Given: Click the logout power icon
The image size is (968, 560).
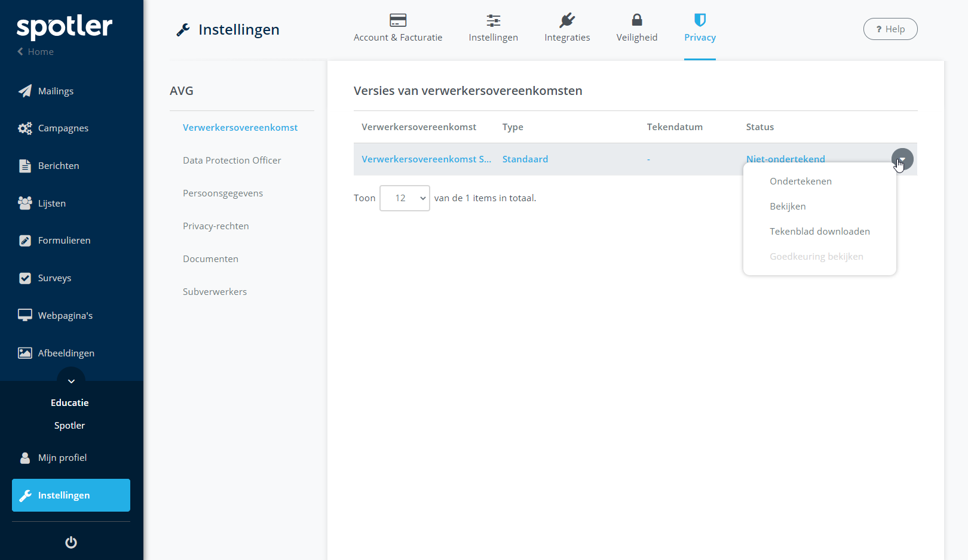Looking at the screenshot, I should (x=71, y=542).
